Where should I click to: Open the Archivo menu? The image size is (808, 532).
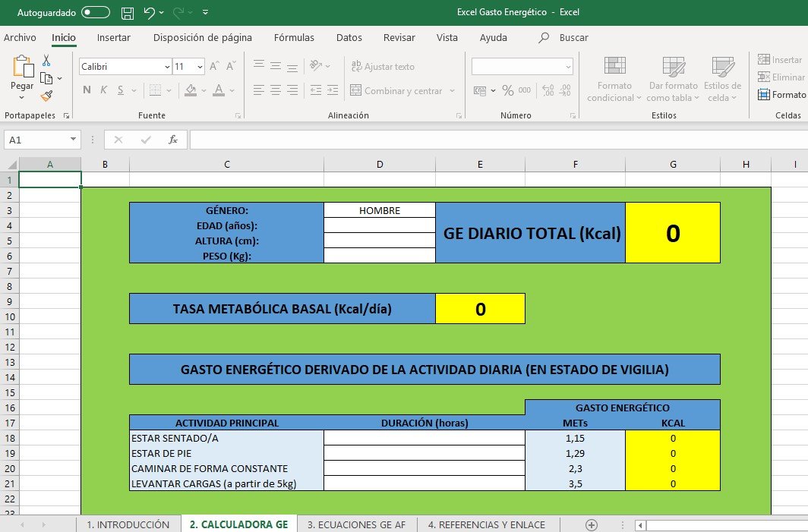pyautogui.click(x=20, y=38)
